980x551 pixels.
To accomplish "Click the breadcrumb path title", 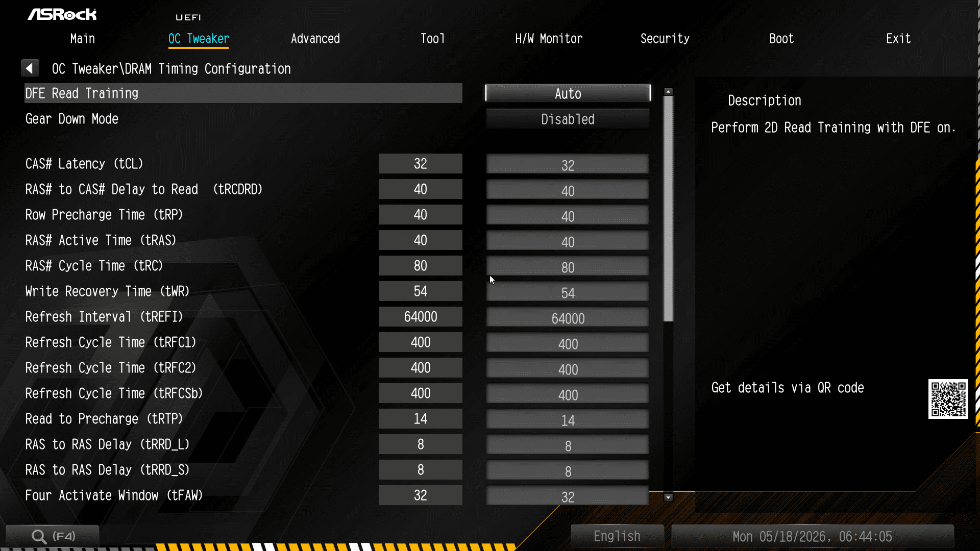I will (171, 69).
